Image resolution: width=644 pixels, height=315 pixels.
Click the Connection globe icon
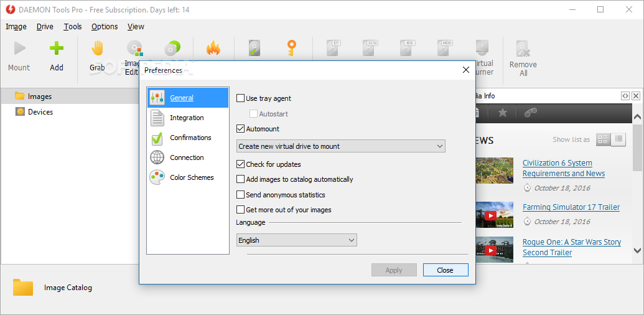[157, 157]
